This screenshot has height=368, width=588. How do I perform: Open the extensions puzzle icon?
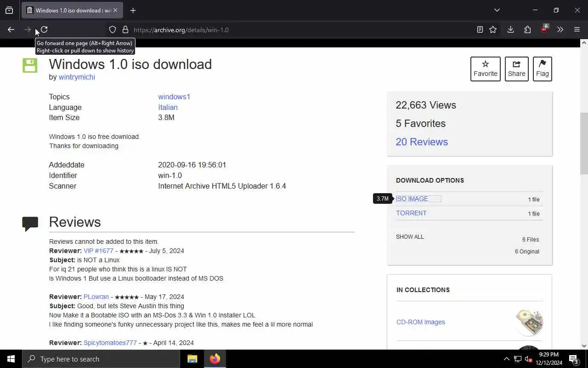point(527,30)
